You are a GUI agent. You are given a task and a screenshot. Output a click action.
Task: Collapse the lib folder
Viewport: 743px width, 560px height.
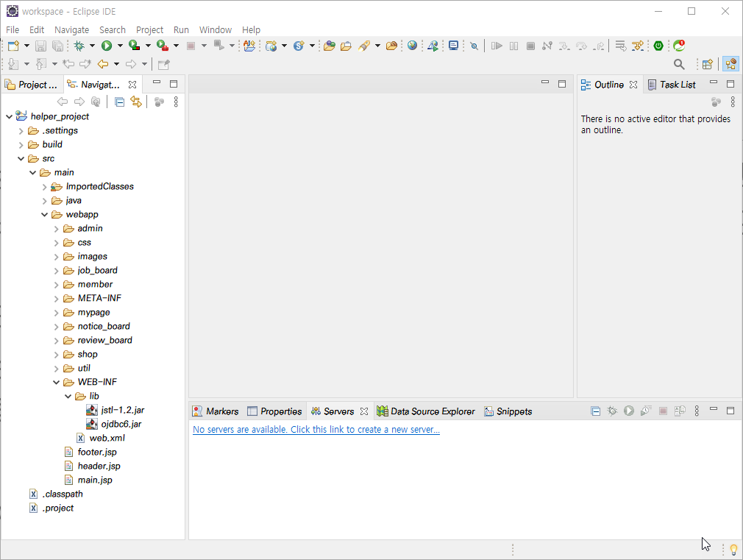pos(68,397)
